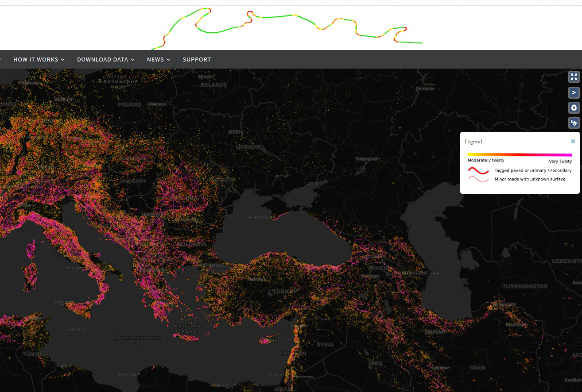Click the curvy road legend button
The height and width of the screenshot is (392, 582).
pyautogui.click(x=574, y=123)
